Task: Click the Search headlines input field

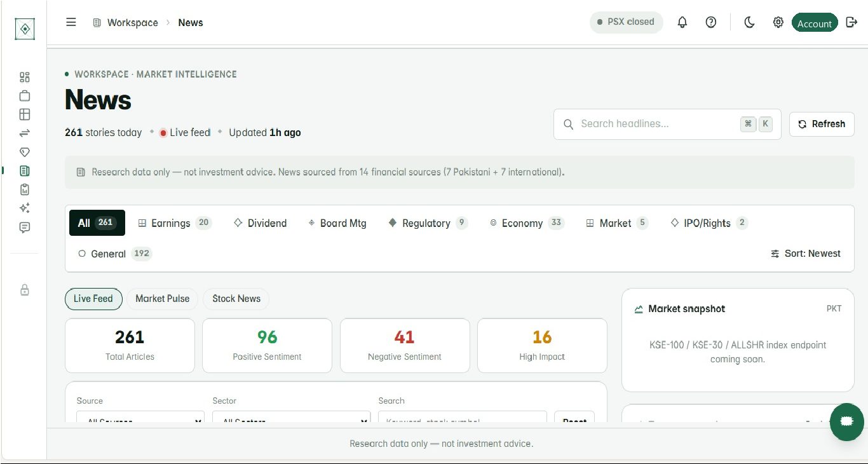Action: pyautogui.click(x=667, y=124)
